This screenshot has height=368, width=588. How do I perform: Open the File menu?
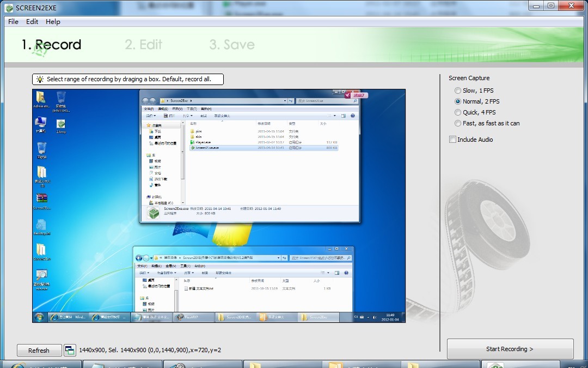(x=14, y=22)
